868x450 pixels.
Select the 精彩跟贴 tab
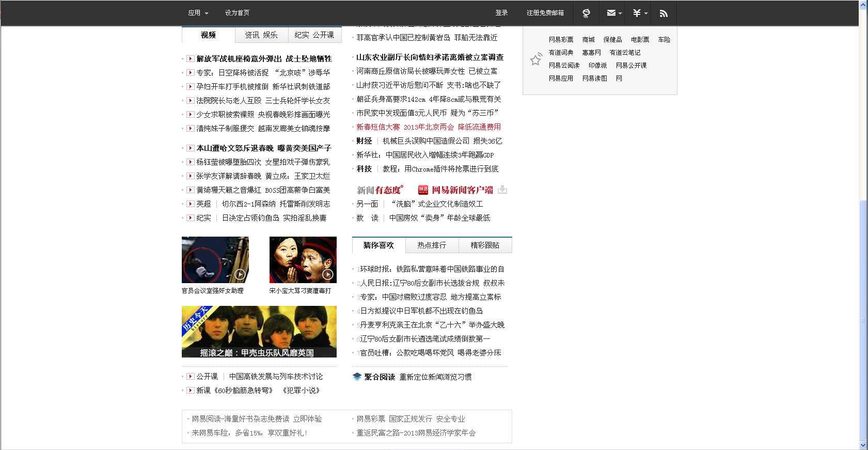click(x=485, y=245)
